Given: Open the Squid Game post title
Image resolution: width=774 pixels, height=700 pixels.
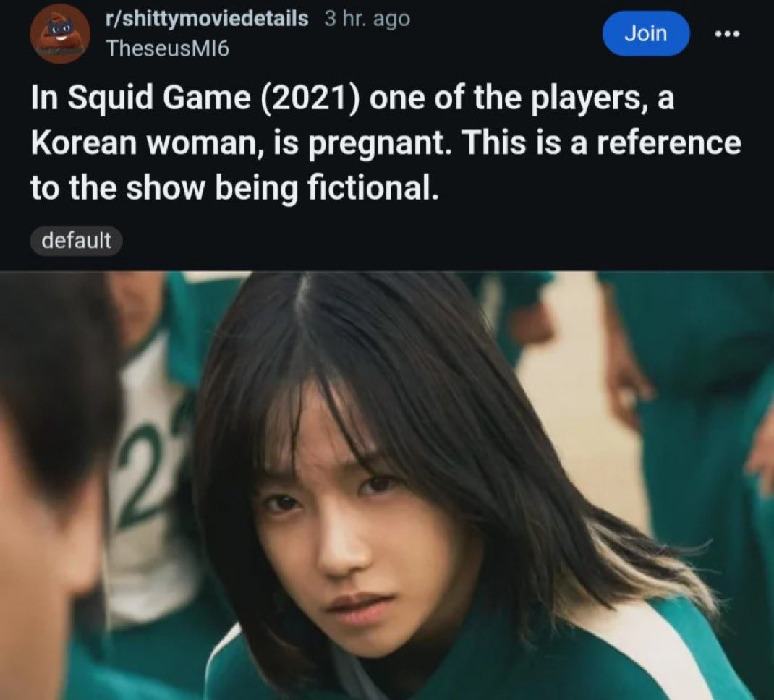Looking at the screenshot, I should click(386, 142).
